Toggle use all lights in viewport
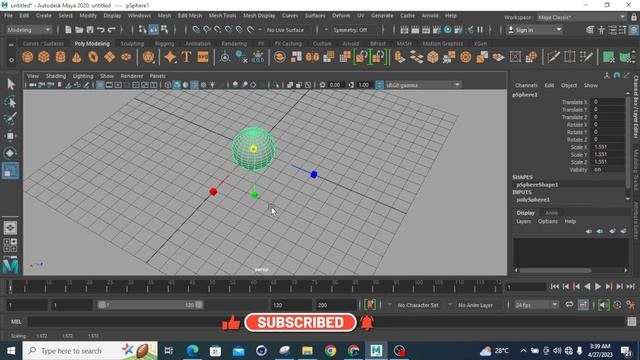640x360 pixels. coord(212,85)
